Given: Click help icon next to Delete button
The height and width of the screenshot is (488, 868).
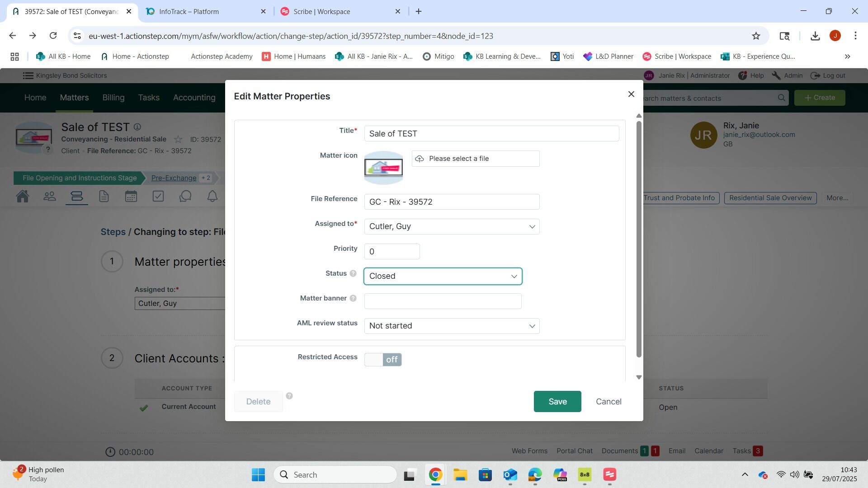Looking at the screenshot, I should [x=289, y=396].
